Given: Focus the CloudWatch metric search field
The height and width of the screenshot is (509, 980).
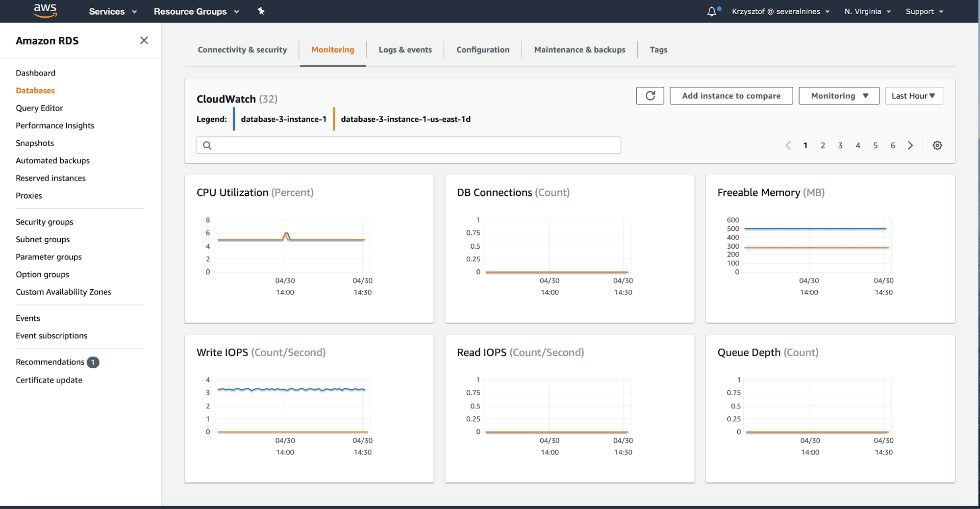Looking at the screenshot, I should (408, 145).
